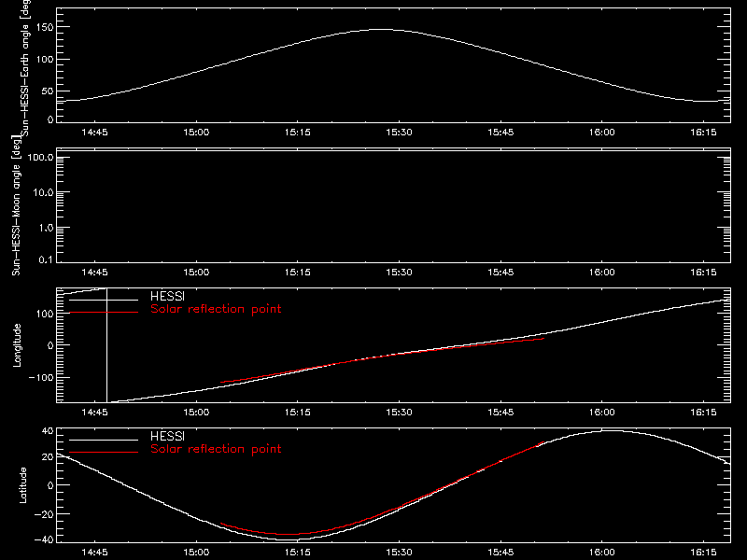Select 16:00 time label under Latitude plot

pyautogui.click(x=601, y=553)
